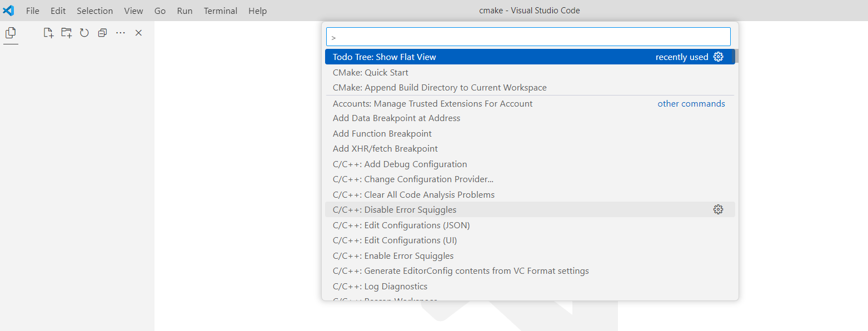
Task: Open the Explorer view icon
Action: (x=11, y=33)
